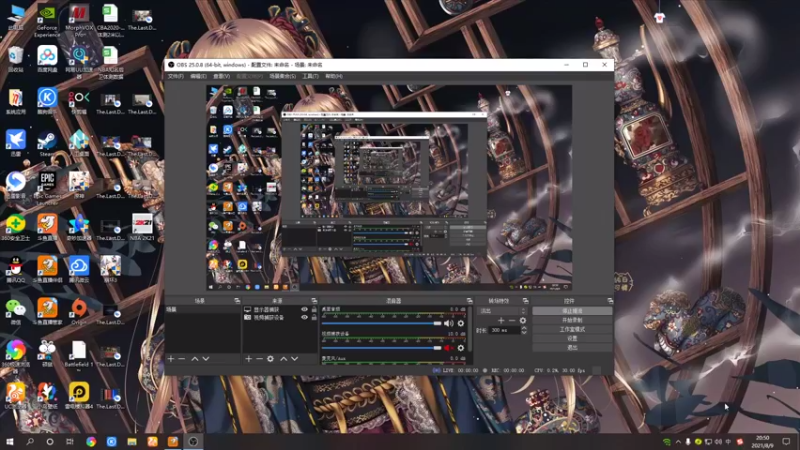Image resolution: width=800 pixels, height=450 pixels.
Task: Click the 停止推流 (Stop Streaming) button
Action: [x=572, y=311]
